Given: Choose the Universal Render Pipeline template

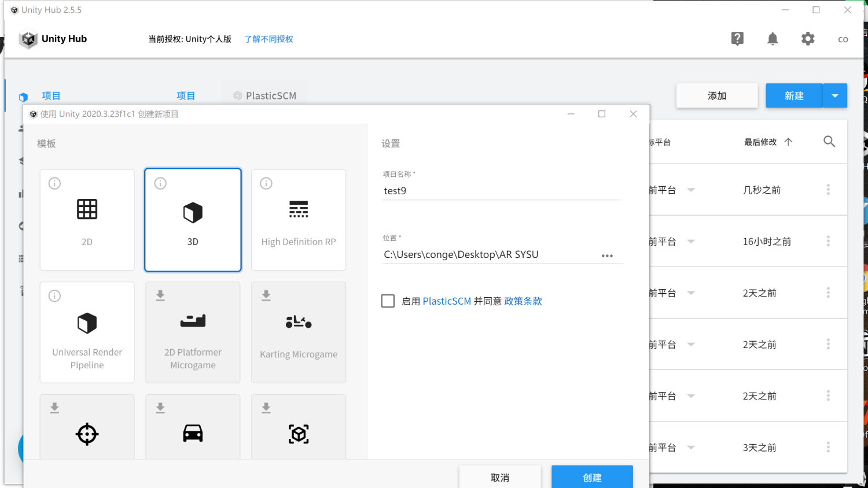Looking at the screenshot, I should coord(87,332).
